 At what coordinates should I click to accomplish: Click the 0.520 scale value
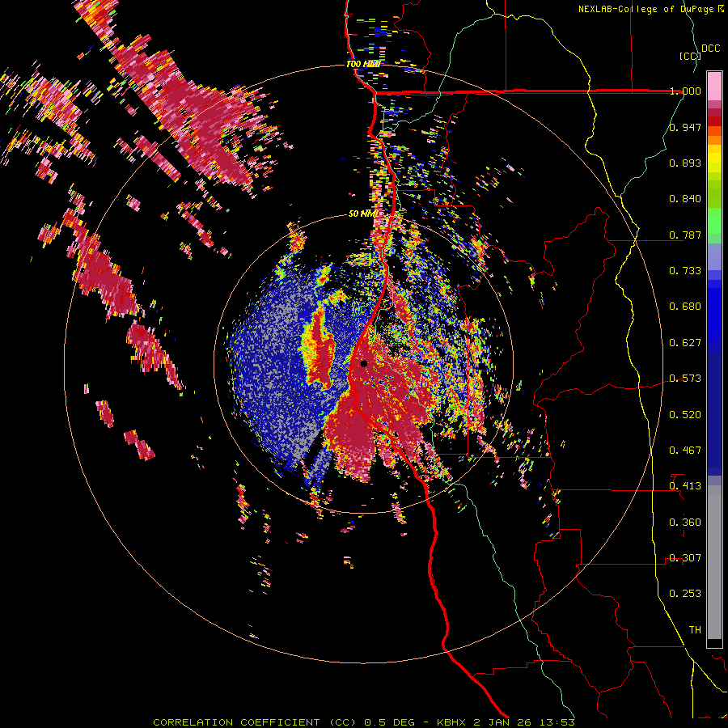685,415
